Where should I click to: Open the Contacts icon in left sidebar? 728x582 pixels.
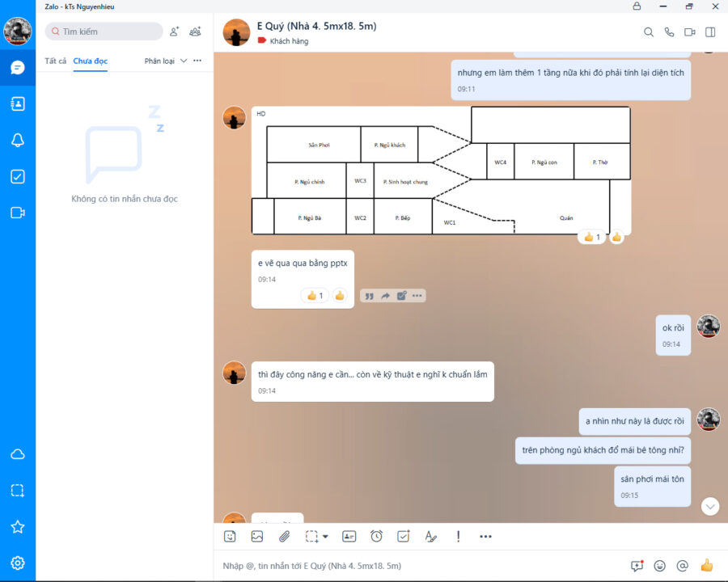[18, 103]
